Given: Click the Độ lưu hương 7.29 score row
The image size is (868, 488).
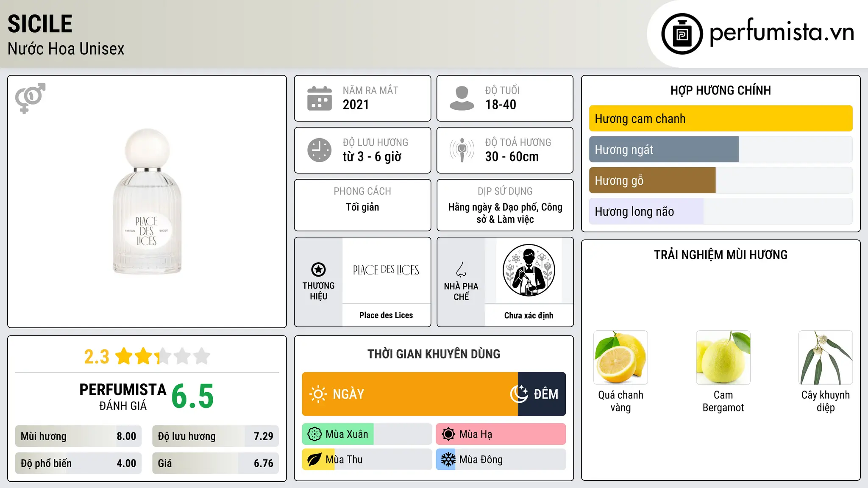Looking at the screenshot, I should point(215,436).
